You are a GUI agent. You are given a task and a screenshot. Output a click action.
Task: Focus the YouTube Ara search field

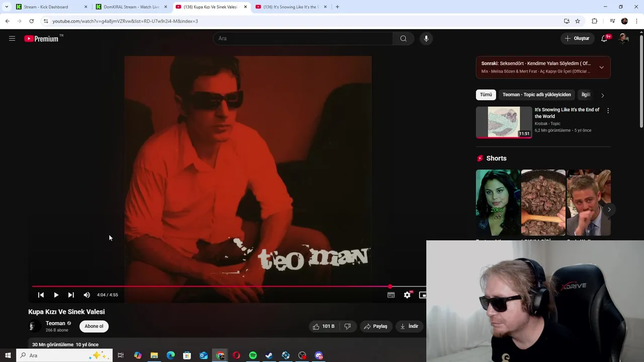[303, 39]
